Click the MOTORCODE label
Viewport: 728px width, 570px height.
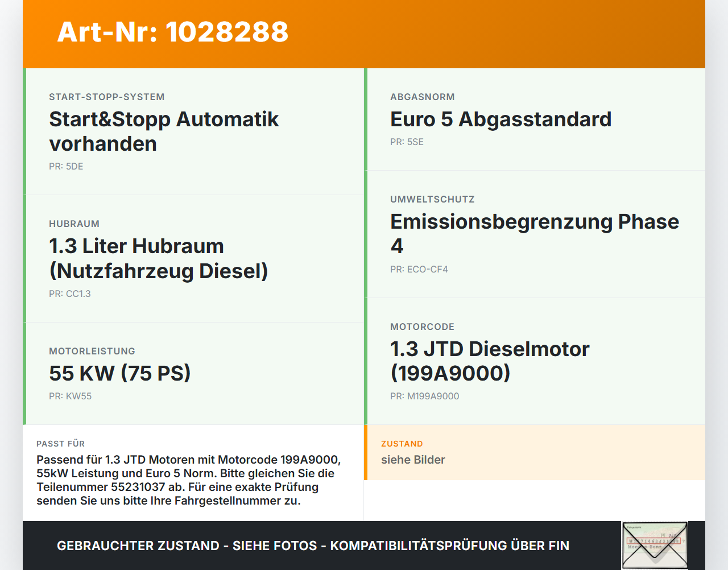[423, 327]
